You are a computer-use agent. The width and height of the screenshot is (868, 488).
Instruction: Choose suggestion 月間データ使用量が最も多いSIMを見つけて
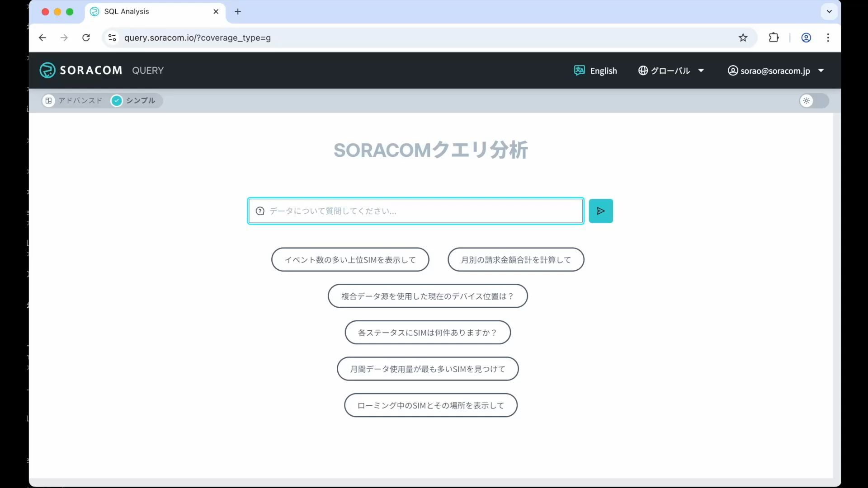(428, 369)
